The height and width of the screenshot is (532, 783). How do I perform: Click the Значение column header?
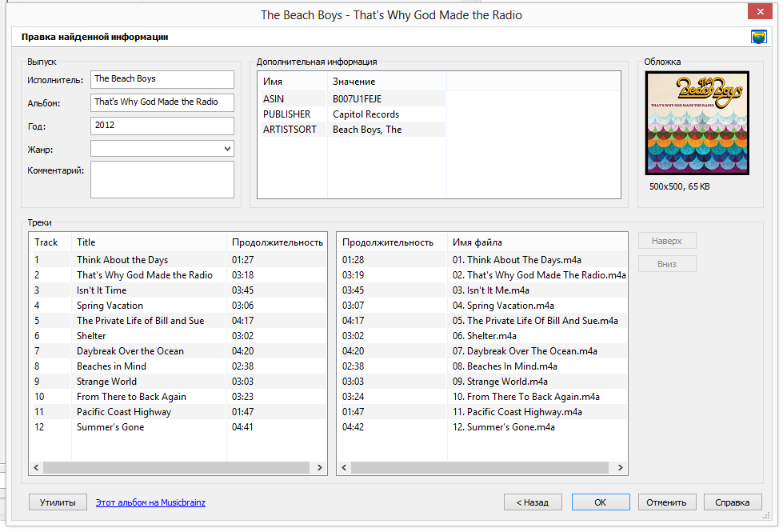tap(386, 82)
